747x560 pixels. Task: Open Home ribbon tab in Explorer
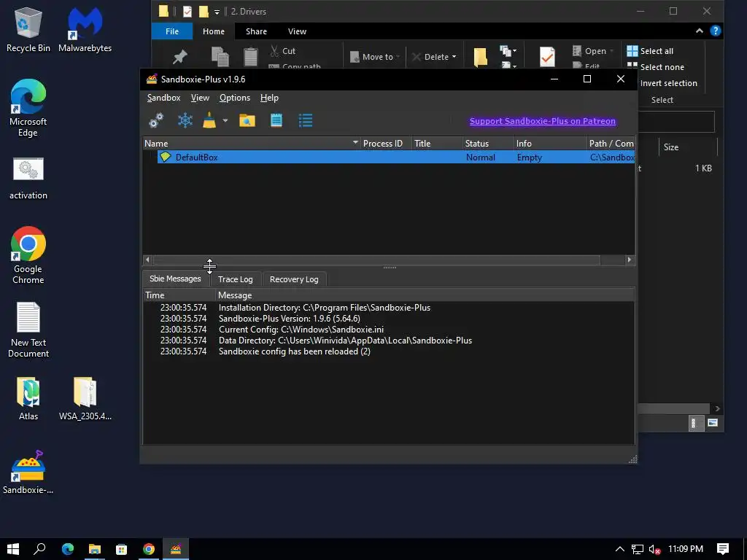pos(214,31)
